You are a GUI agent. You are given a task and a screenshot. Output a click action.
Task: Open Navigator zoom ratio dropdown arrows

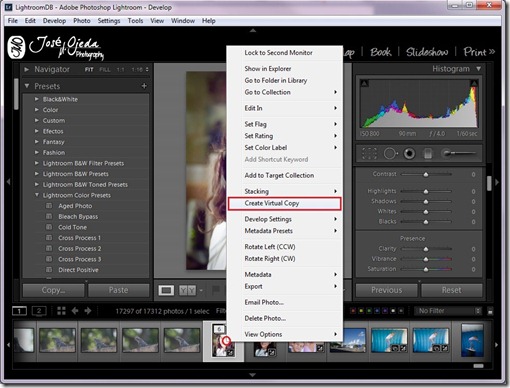pyautogui.click(x=147, y=69)
